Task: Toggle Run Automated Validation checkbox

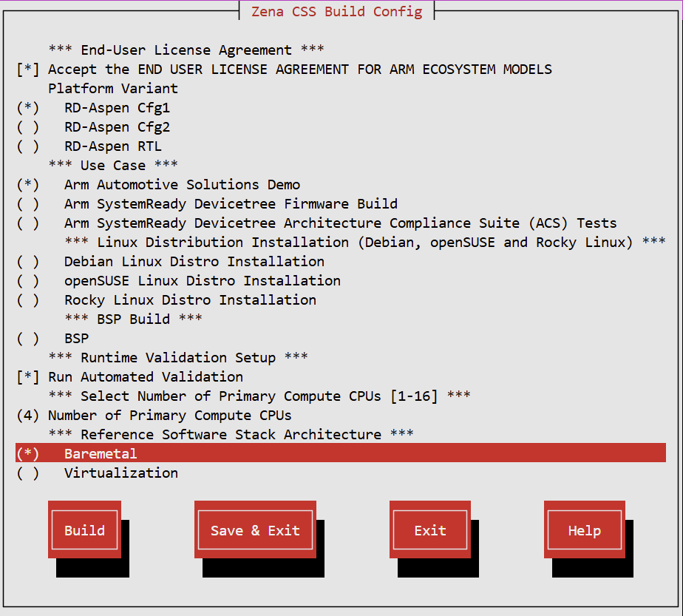Action: pyautogui.click(x=130, y=376)
